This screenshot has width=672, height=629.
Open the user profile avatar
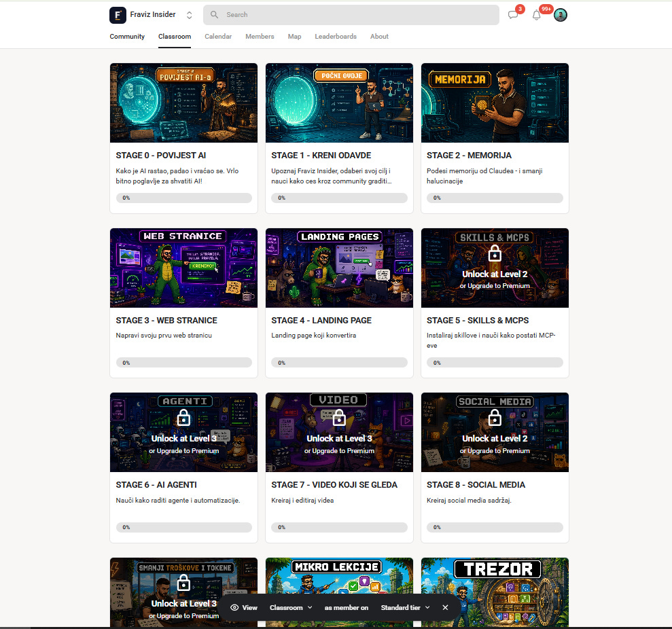[561, 15]
